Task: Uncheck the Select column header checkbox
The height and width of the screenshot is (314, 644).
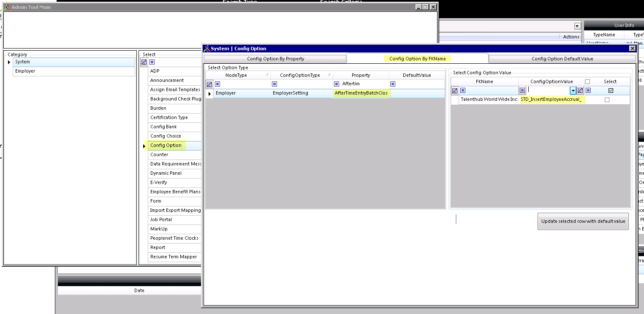Action: 611,90
